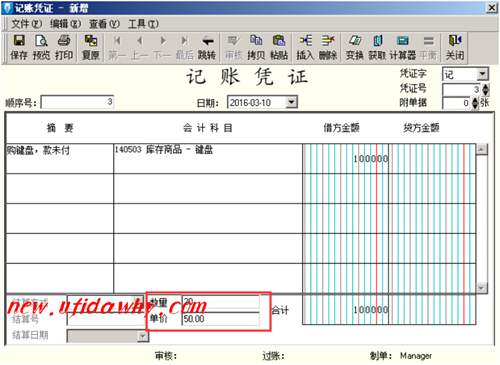This screenshot has height=365, width=500.
Task: Click the 单价 field showing 50.00
Action: (221, 319)
